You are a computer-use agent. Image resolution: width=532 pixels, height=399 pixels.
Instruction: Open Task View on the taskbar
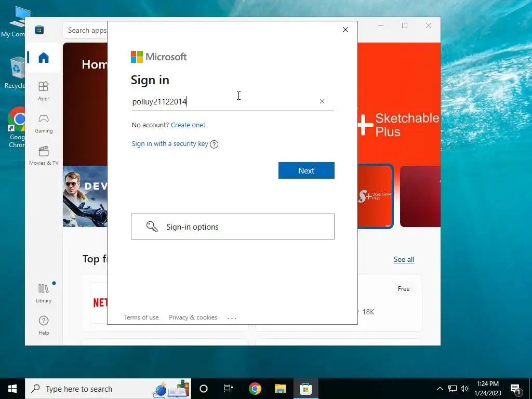tap(229, 389)
